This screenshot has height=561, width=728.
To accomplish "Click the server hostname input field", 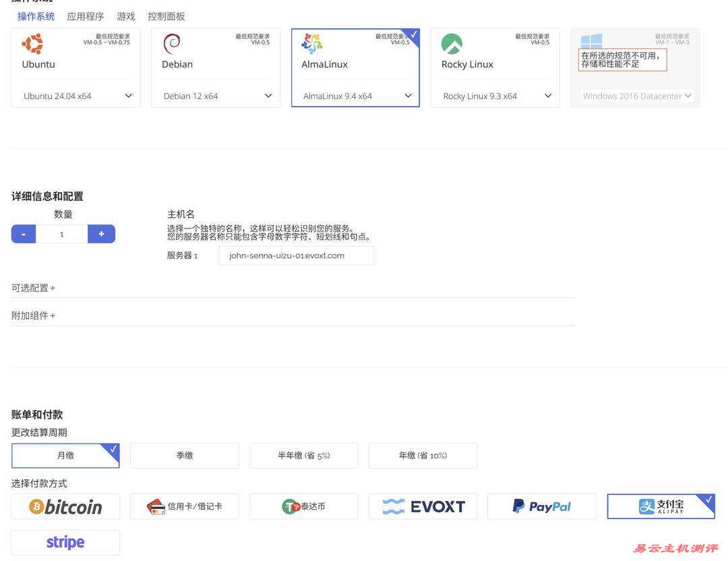I will pos(296,255).
